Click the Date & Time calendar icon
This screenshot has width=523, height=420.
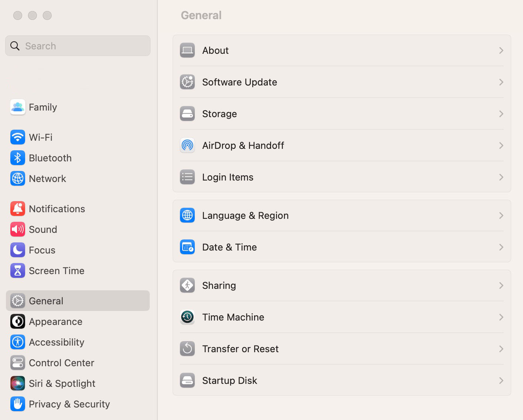[187, 247]
